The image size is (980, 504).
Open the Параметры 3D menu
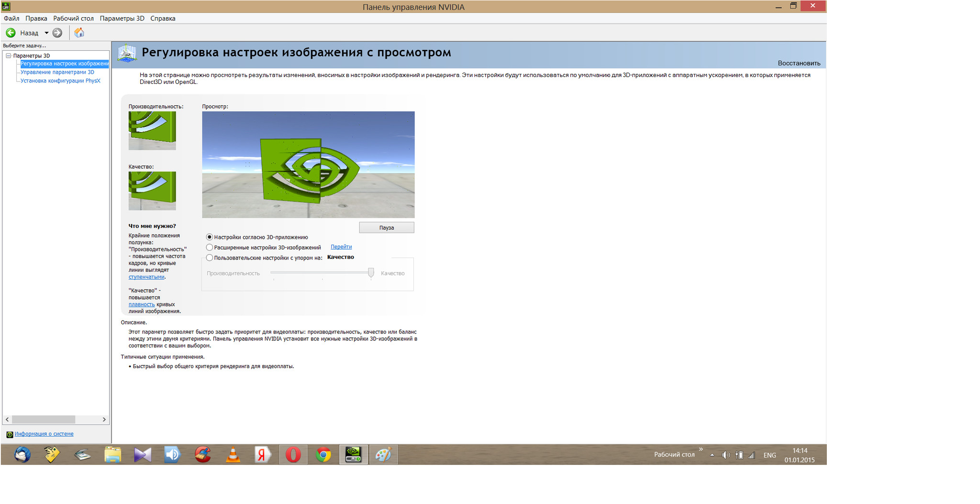(122, 18)
